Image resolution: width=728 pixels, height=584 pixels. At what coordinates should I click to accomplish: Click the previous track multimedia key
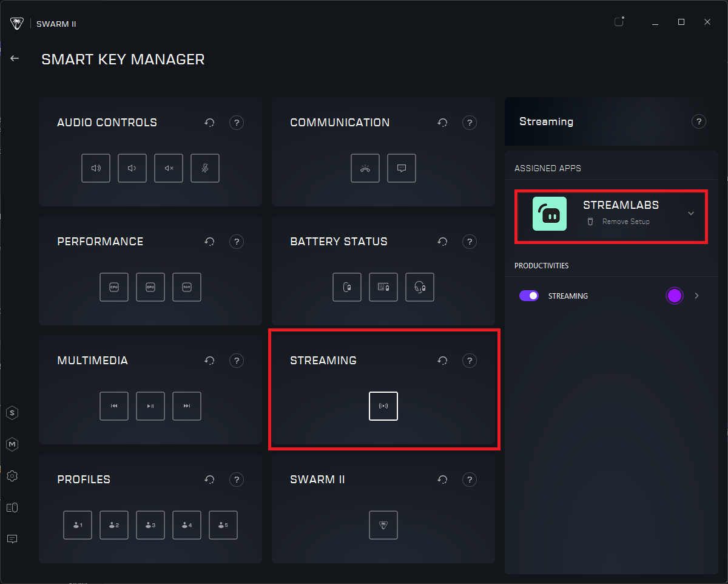click(114, 406)
